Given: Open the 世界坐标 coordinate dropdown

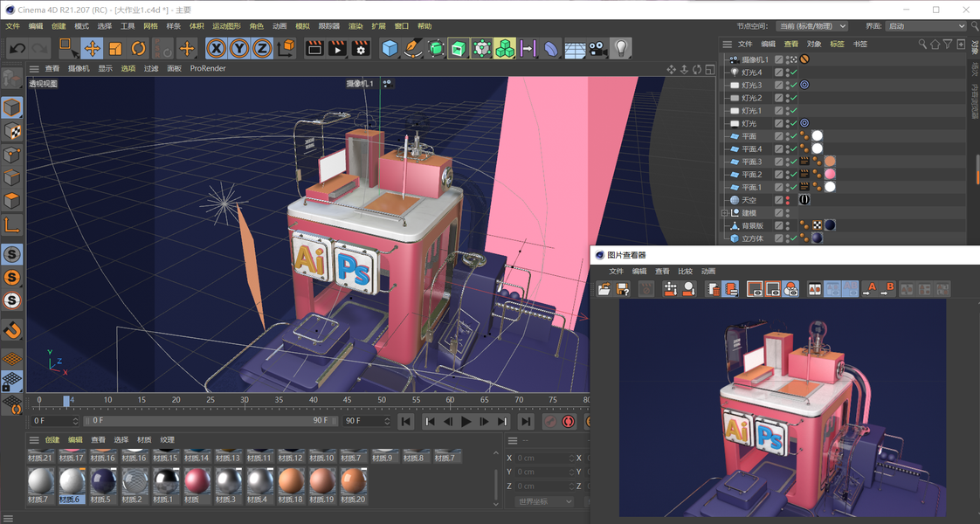Looking at the screenshot, I should click(x=544, y=501).
